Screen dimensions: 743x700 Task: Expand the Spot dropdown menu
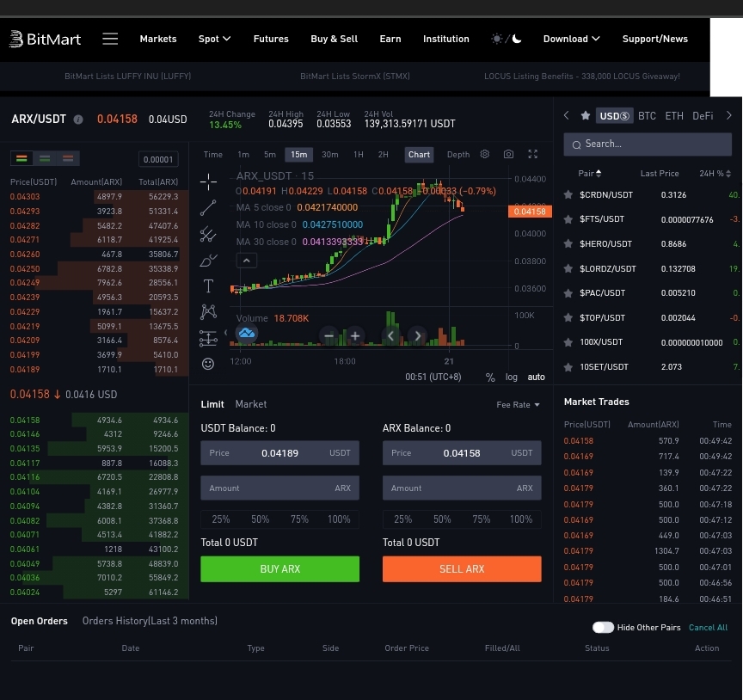coord(214,39)
